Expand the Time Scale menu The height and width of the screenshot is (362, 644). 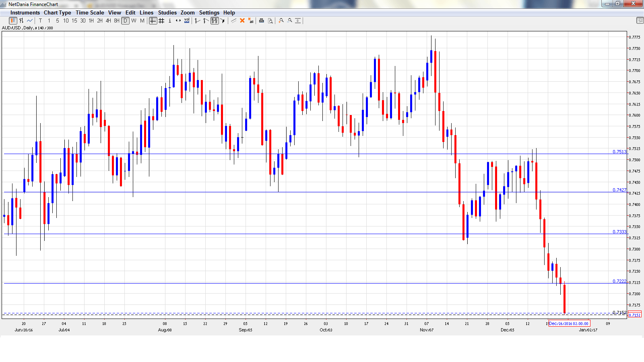click(x=90, y=12)
